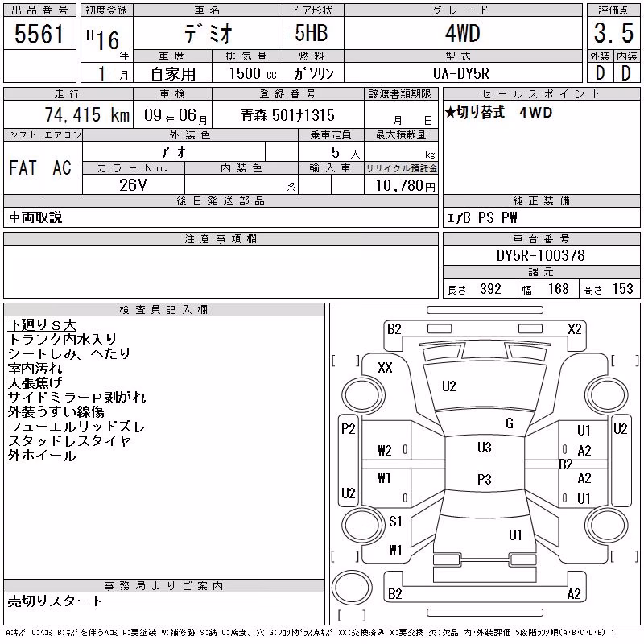Click the model code UA-DY5R
Image resolution: width=644 pixels, height=644 pixels.
coord(461,73)
